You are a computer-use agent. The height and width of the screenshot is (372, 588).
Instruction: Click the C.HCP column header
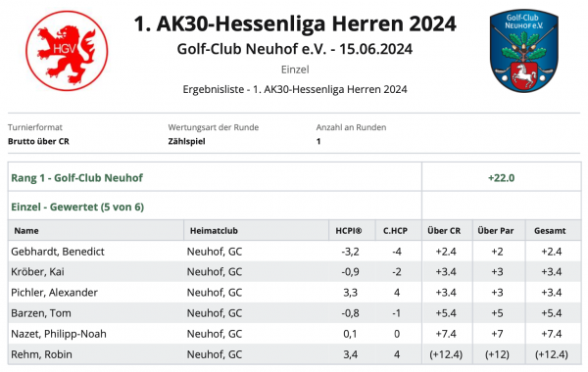coord(395,231)
